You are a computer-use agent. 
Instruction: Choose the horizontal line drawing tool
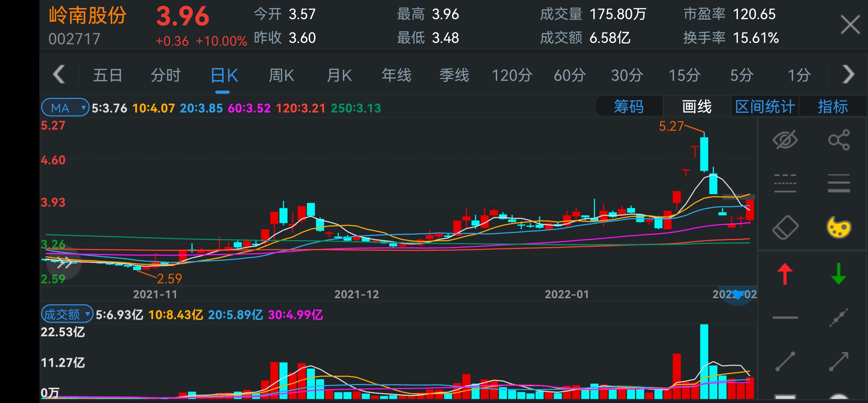point(785,318)
